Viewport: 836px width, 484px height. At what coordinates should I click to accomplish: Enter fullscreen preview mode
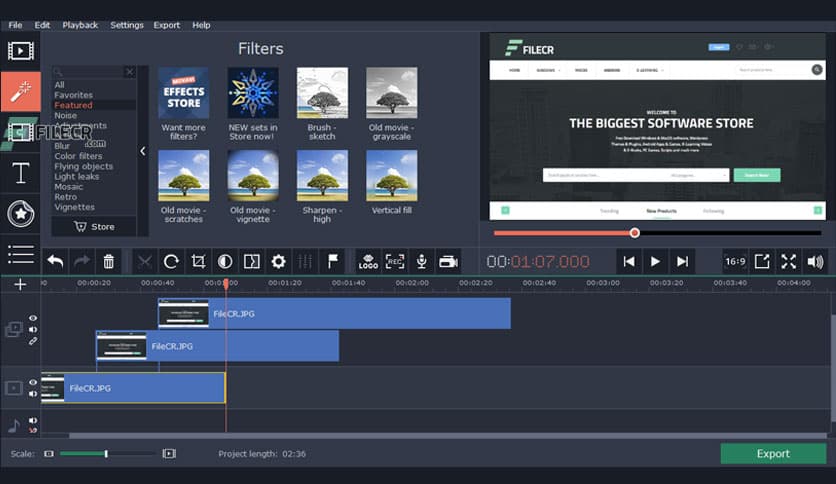click(789, 261)
